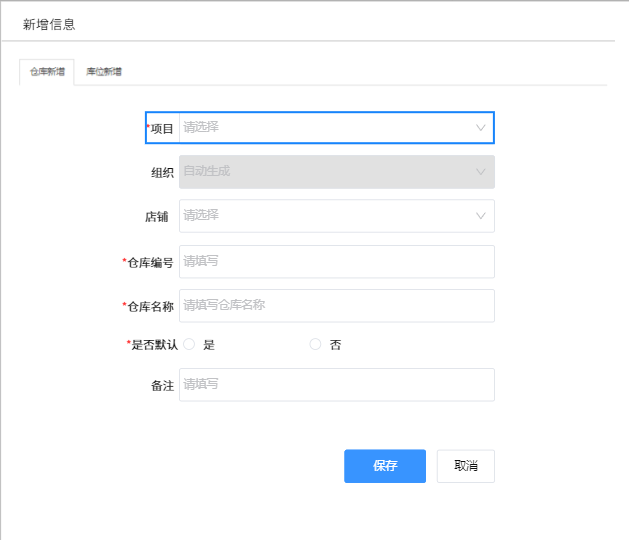Click the 组织 field chevron arrow
Viewport: 629px width, 540px height.
click(480, 172)
